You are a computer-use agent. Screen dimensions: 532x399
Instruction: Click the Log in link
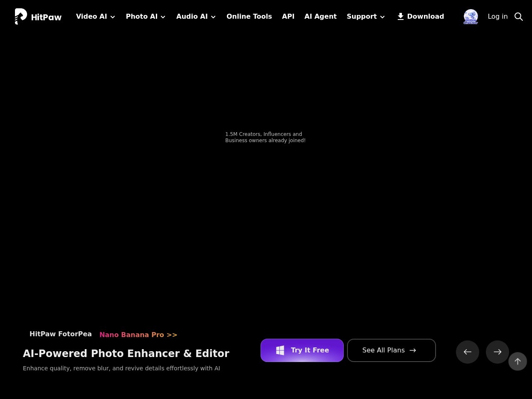pos(498,17)
